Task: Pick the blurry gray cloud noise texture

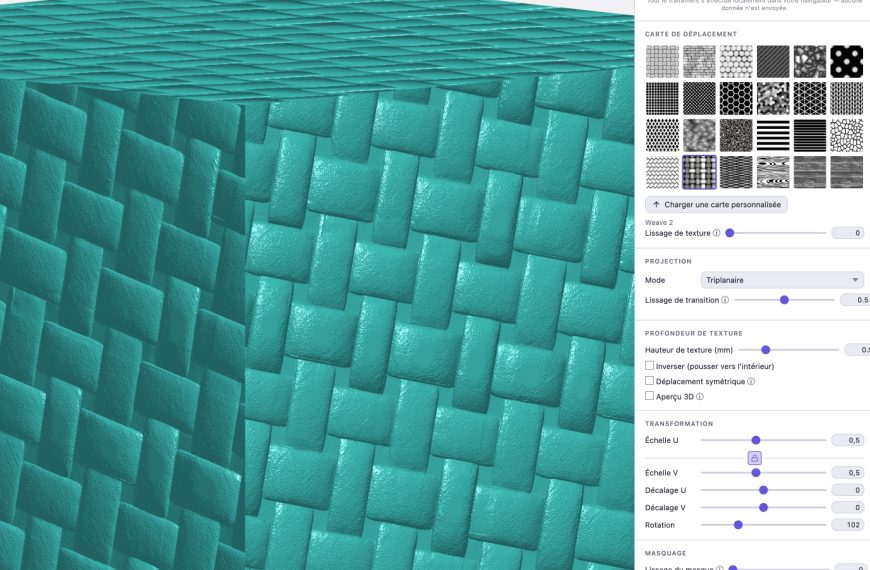Action: [699, 135]
